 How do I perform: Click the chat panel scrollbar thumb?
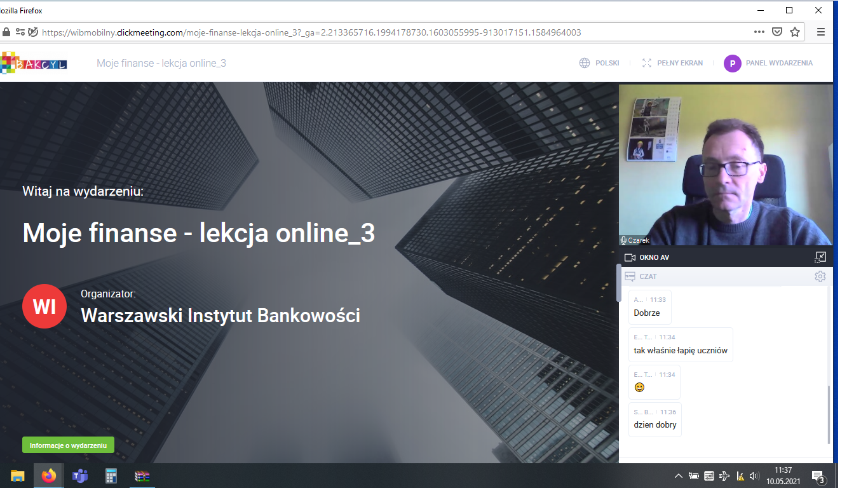click(829, 414)
